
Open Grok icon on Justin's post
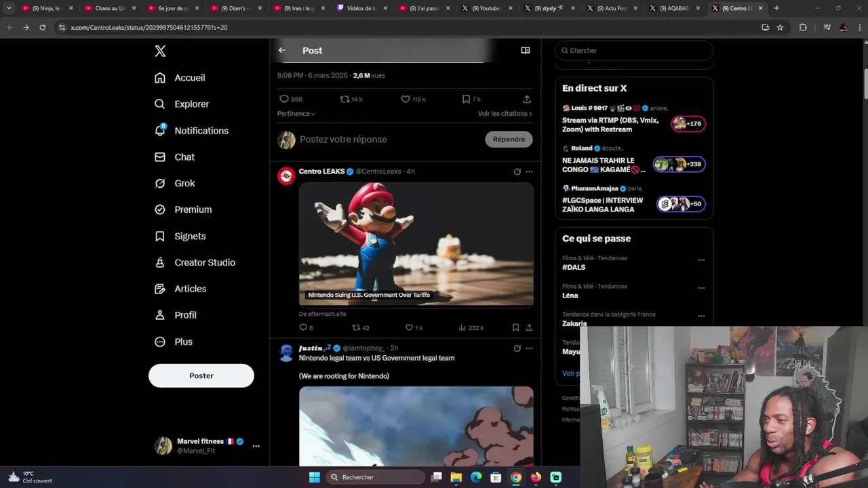point(517,348)
